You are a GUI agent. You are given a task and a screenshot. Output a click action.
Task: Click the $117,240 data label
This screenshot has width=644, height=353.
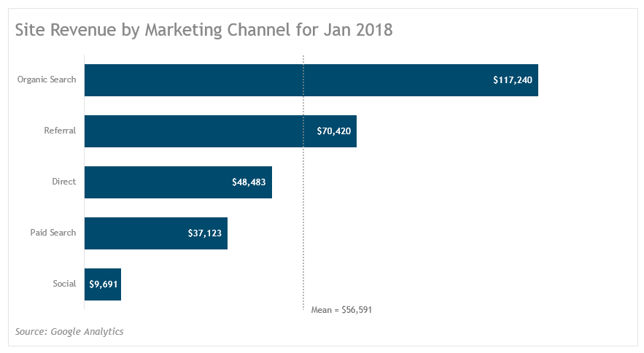click(514, 80)
